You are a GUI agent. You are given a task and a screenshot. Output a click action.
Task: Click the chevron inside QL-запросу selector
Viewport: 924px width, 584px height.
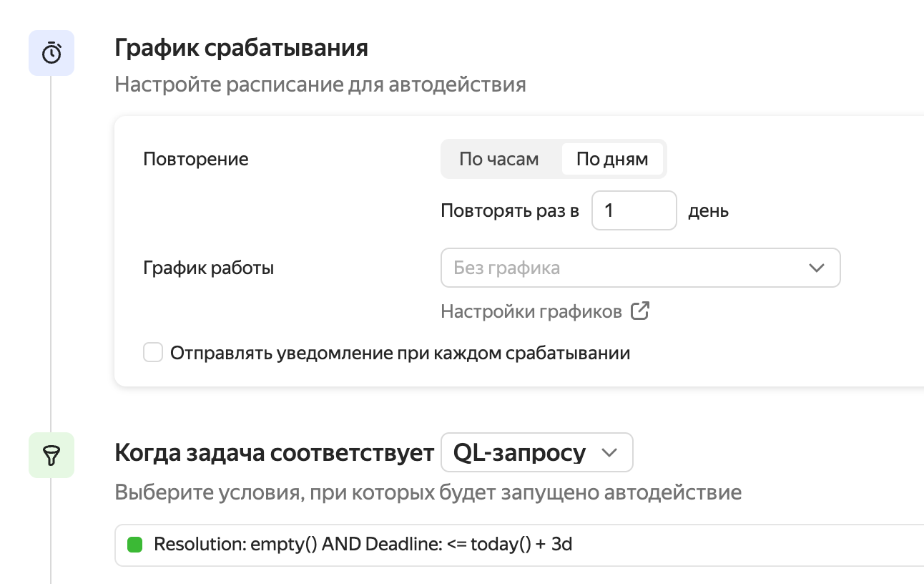609,452
